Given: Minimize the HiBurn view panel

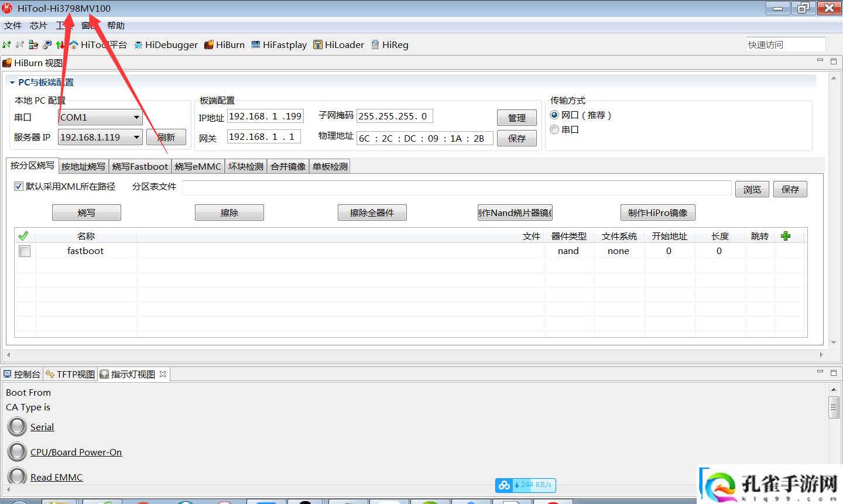Looking at the screenshot, I should coord(820,60).
